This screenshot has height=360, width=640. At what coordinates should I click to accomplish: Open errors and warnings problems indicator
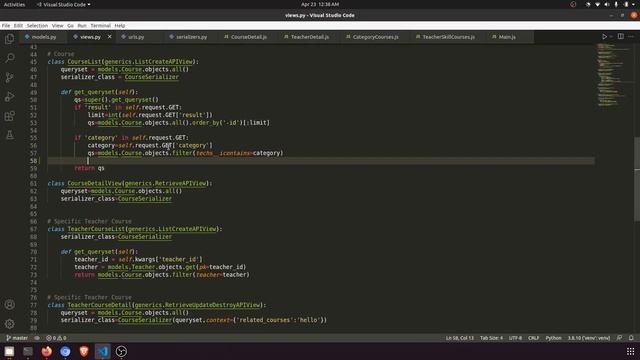pos(56,338)
